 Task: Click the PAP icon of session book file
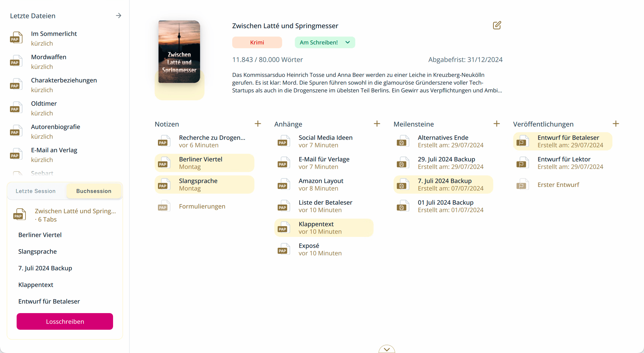coord(20,214)
